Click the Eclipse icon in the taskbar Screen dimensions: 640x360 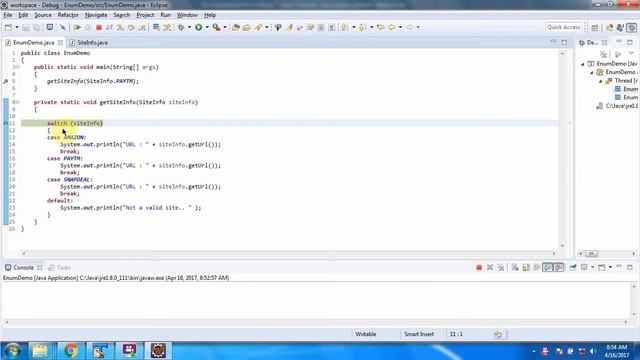point(158,351)
